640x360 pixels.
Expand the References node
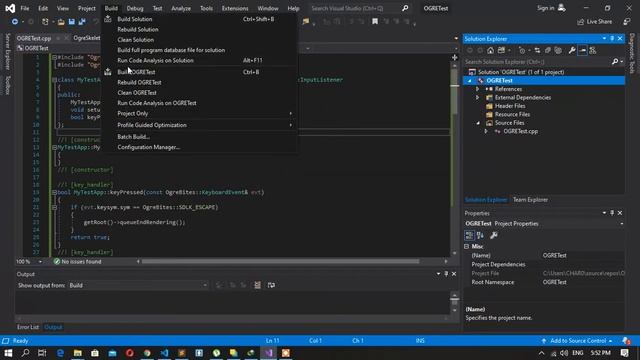(478, 89)
